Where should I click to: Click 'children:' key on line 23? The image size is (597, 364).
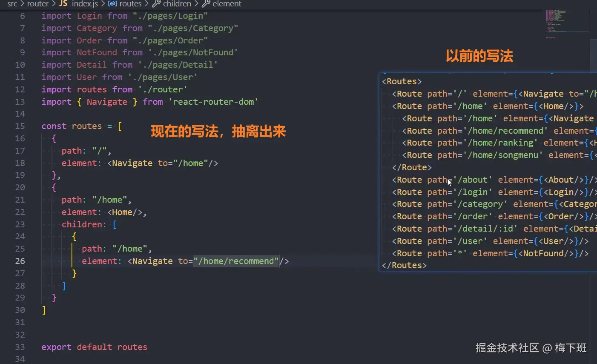[x=84, y=224]
